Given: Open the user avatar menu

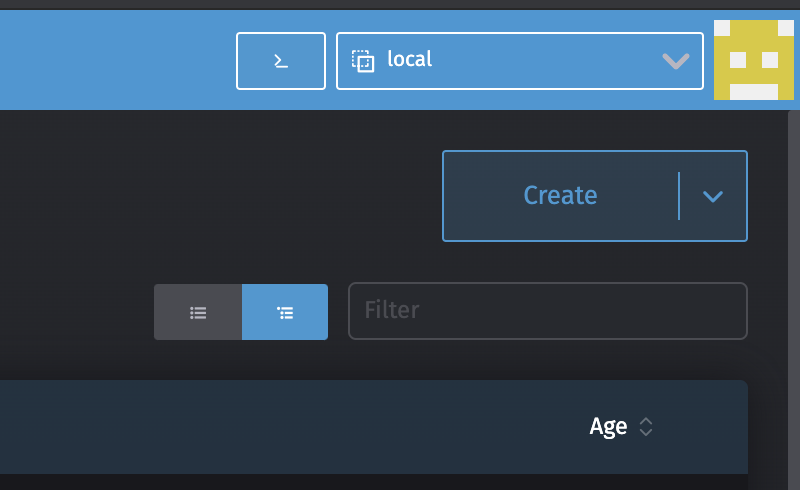Looking at the screenshot, I should (754, 60).
